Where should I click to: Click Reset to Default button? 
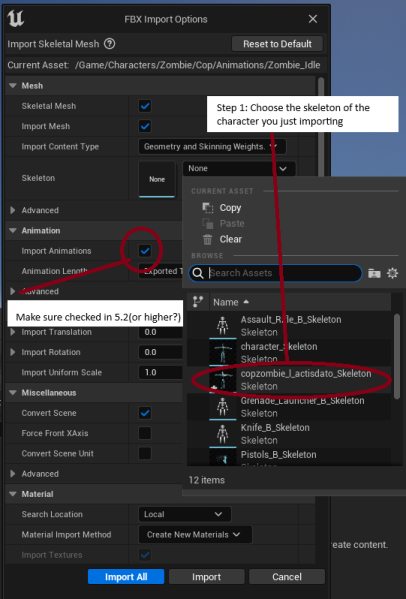277,44
